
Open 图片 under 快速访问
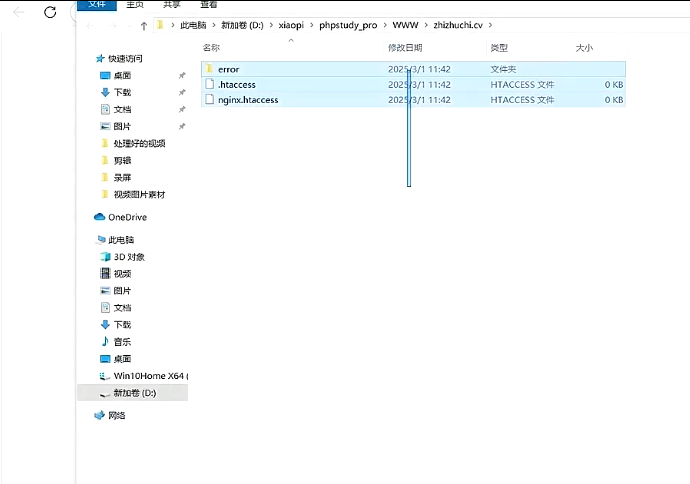point(122,127)
